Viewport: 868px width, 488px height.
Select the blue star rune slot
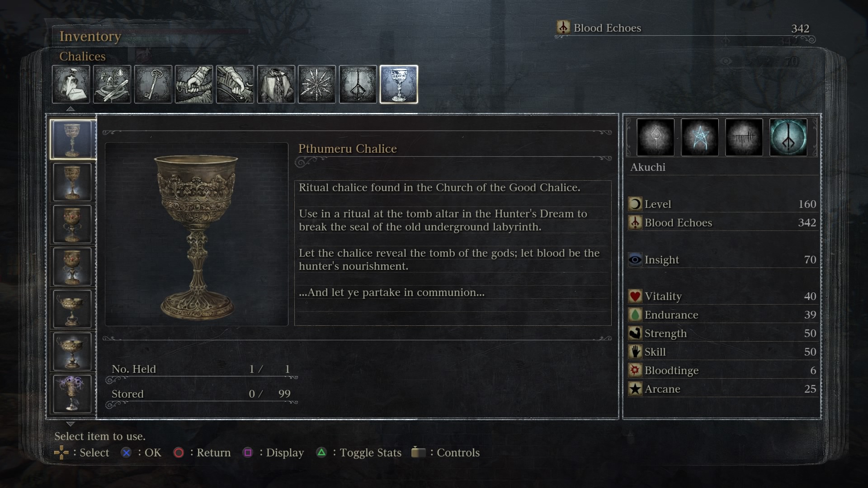(699, 137)
